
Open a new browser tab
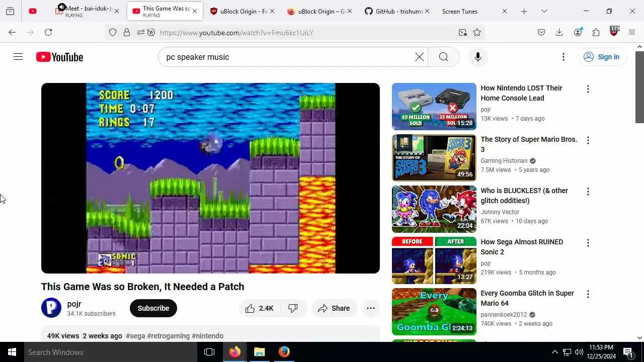click(524, 11)
